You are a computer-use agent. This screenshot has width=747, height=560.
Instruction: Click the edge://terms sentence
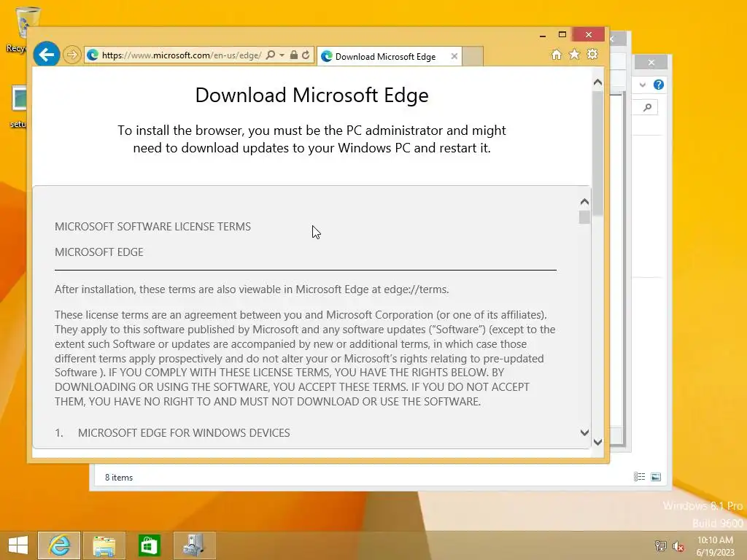pos(252,289)
